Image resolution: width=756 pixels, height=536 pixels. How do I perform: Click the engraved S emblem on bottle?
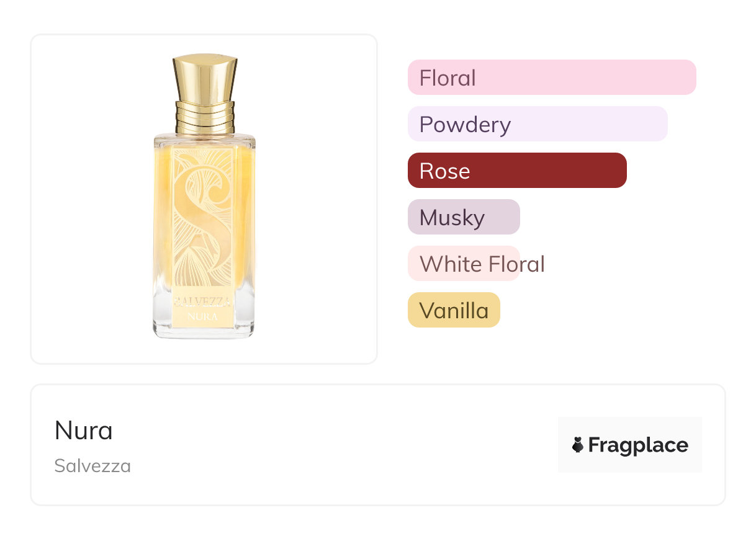[203, 217]
